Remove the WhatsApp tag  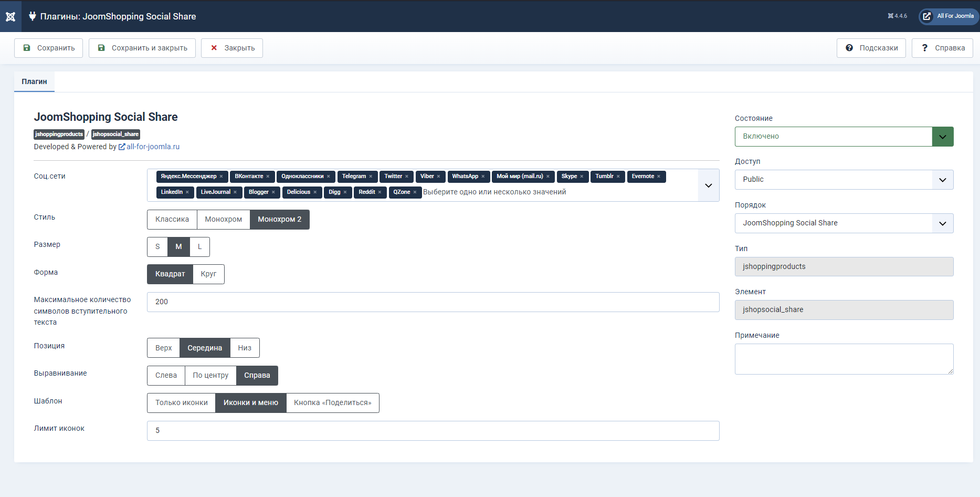coord(483,177)
